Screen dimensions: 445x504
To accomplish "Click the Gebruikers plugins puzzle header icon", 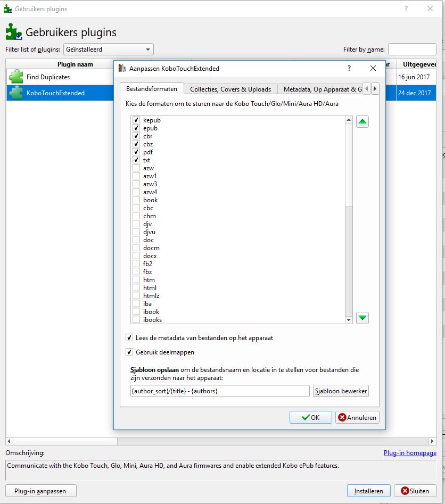I will pyautogui.click(x=14, y=31).
